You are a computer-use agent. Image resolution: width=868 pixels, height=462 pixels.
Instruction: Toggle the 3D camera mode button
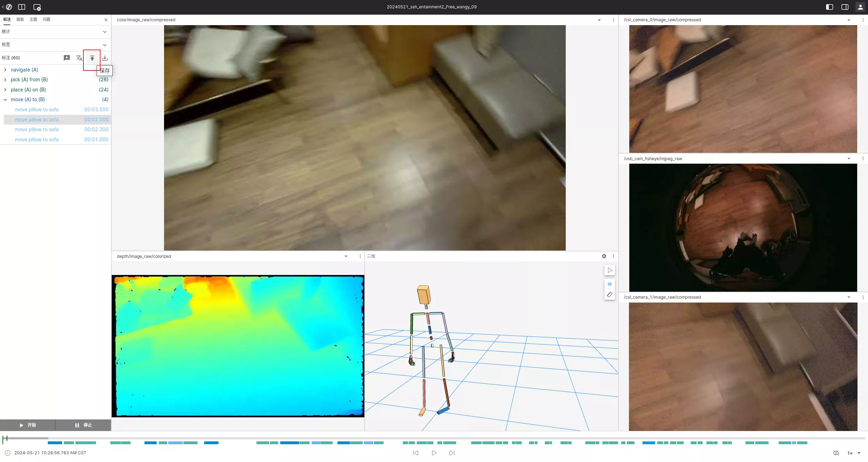point(610,284)
